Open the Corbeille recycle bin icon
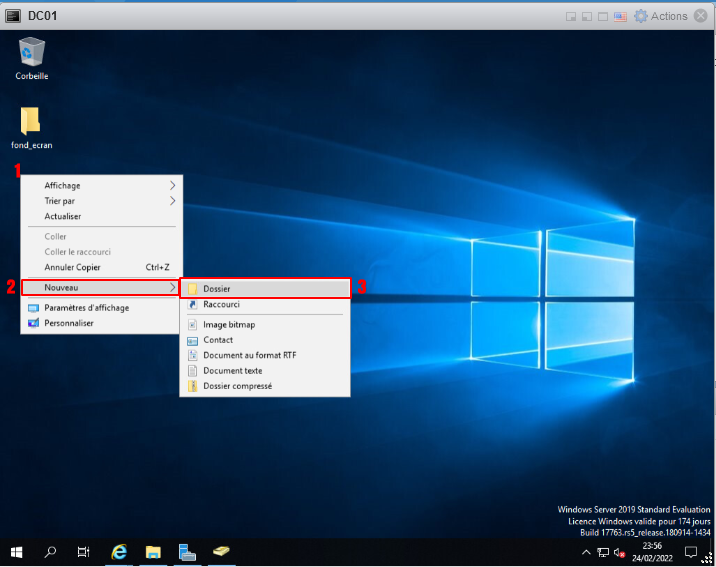The height and width of the screenshot is (567, 716). (x=32, y=52)
